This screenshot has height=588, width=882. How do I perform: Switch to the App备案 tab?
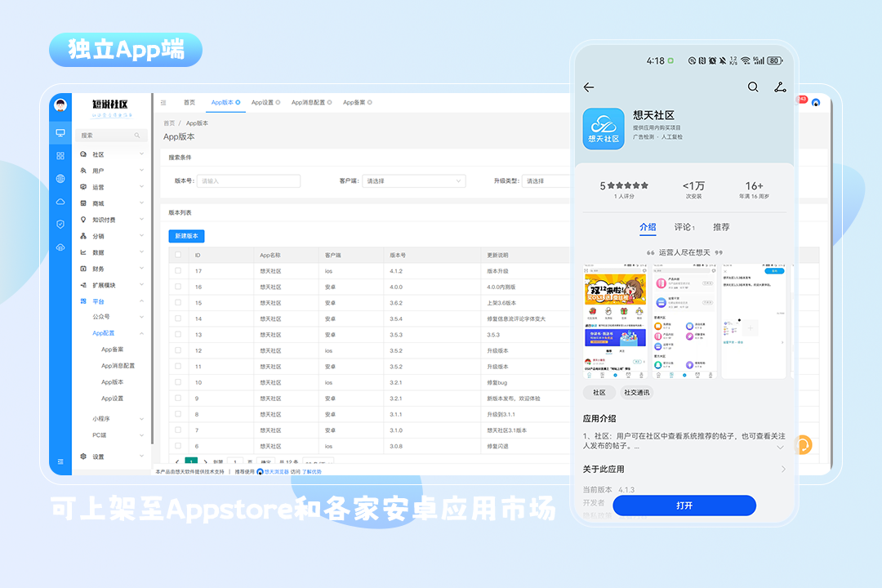pos(354,102)
